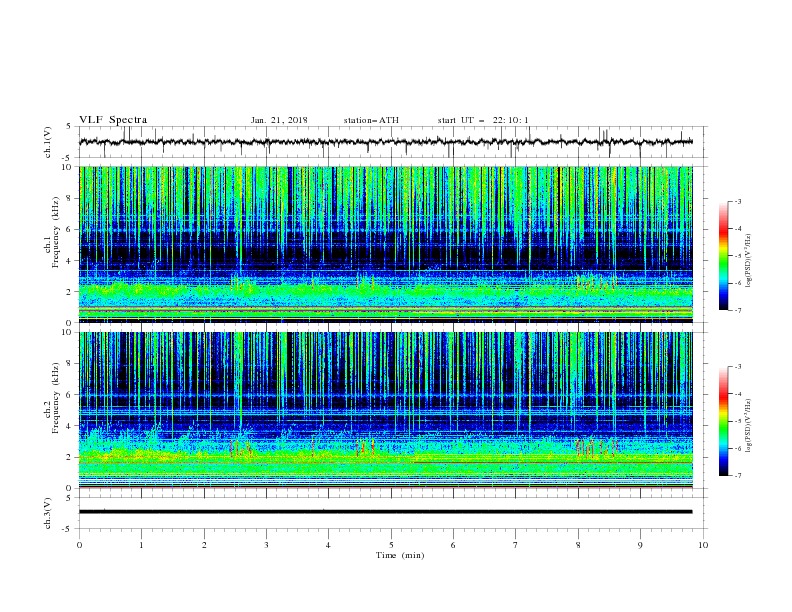
Task: Select the "start UT = 22:10: 1" text
Action: pyautogui.click(x=483, y=120)
